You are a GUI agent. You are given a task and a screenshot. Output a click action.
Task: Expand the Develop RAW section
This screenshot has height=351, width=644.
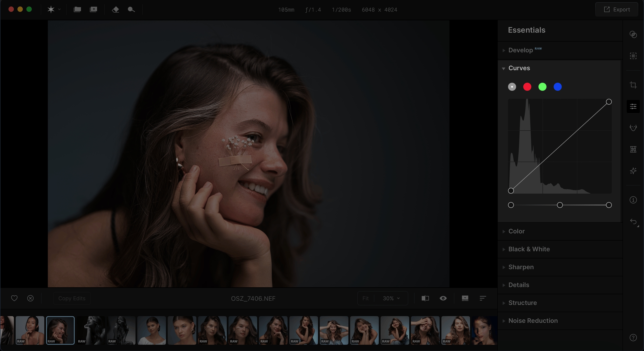(x=520, y=50)
